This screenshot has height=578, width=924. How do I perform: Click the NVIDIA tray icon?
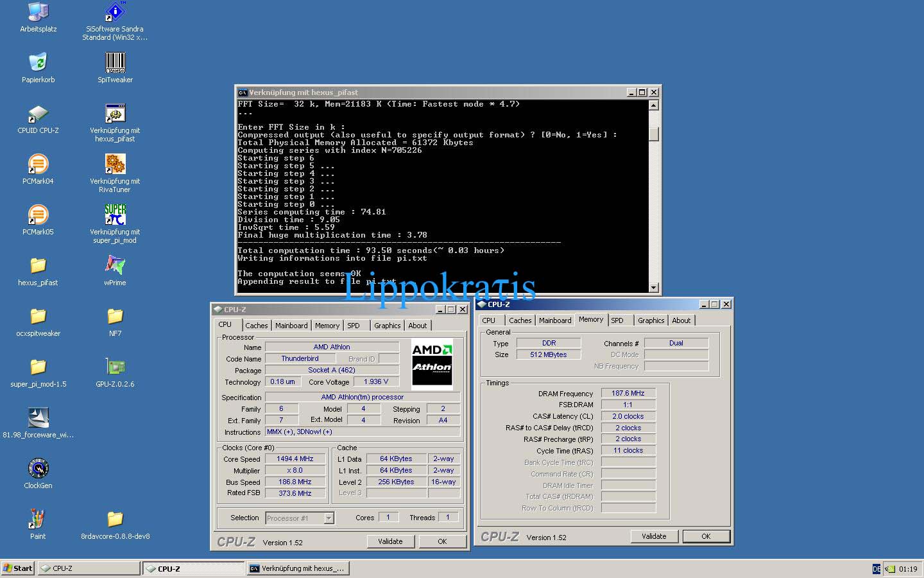click(x=891, y=569)
